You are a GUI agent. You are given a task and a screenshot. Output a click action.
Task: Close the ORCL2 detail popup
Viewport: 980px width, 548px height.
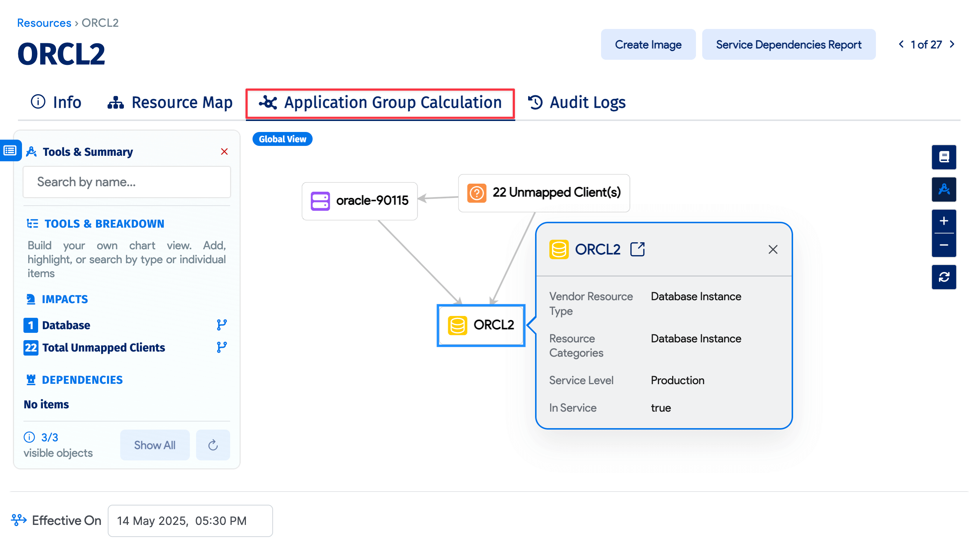click(773, 249)
